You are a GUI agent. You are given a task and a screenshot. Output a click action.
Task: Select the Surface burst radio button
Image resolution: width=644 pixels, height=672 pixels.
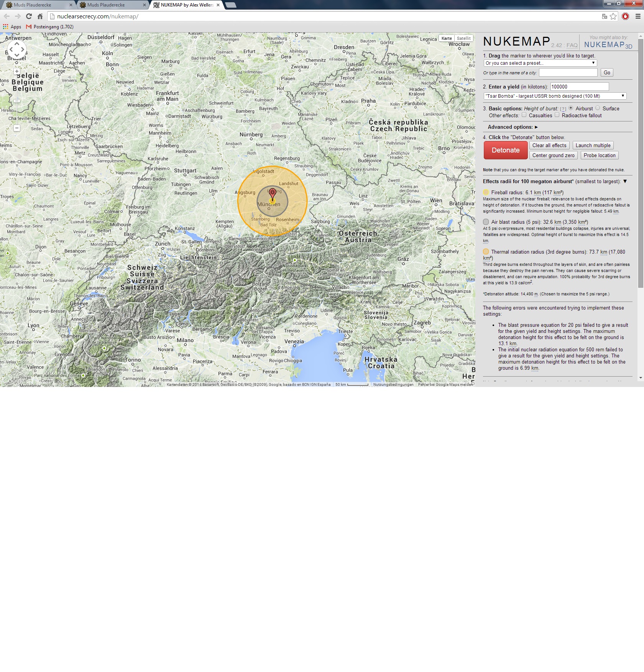[x=598, y=108]
